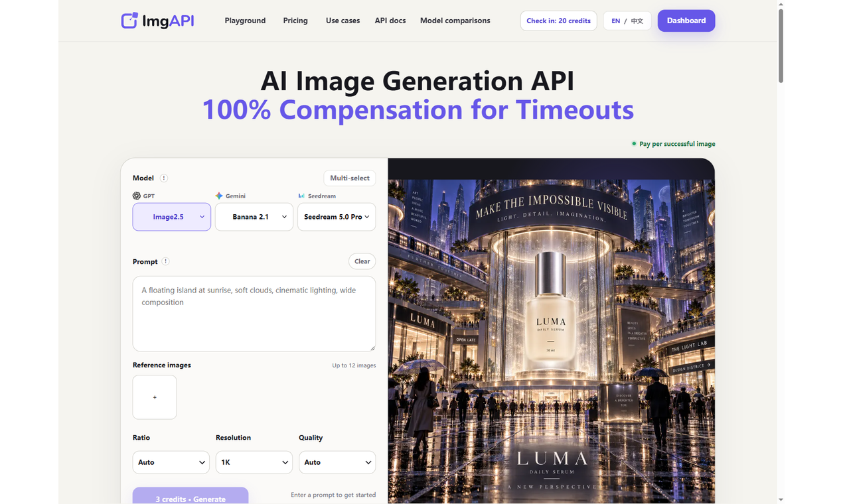Viewport: 843px width, 504px height.
Task: Click the "AI Image Generation API" heading
Action: pyautogui.click(x=418, y=81)
